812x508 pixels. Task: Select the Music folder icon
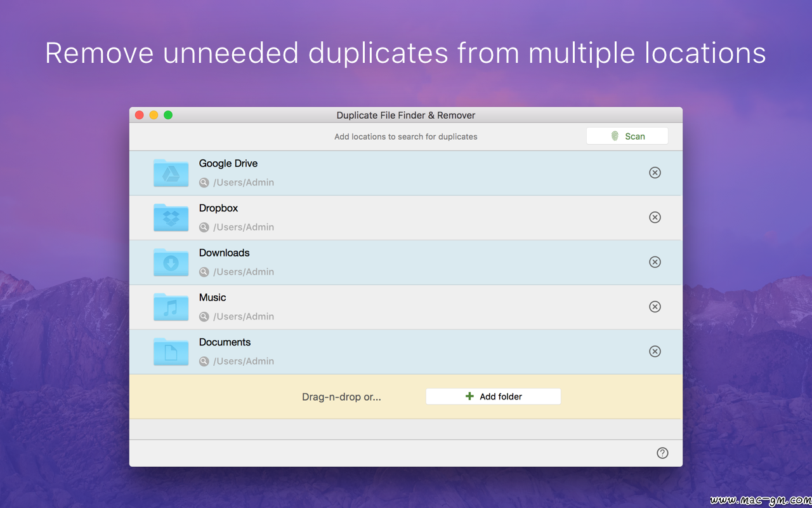[x=171, y=307]
